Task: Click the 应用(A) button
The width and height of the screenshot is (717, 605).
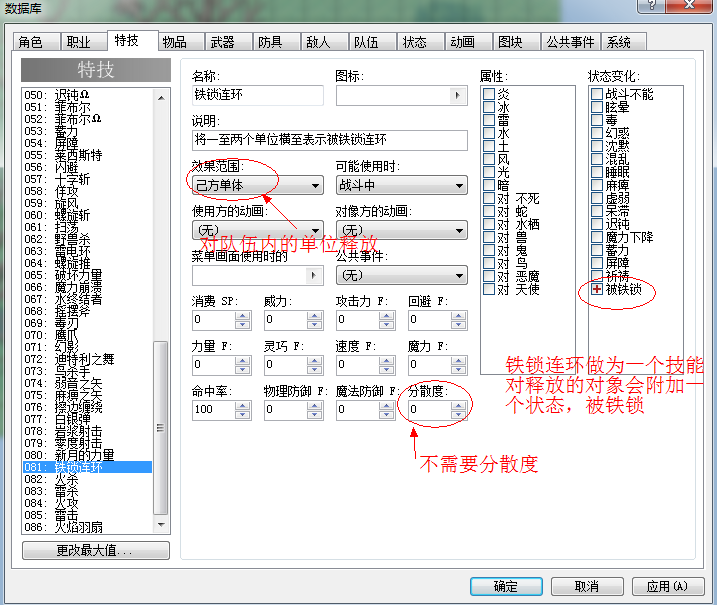Action: click(x=668, y=586)
